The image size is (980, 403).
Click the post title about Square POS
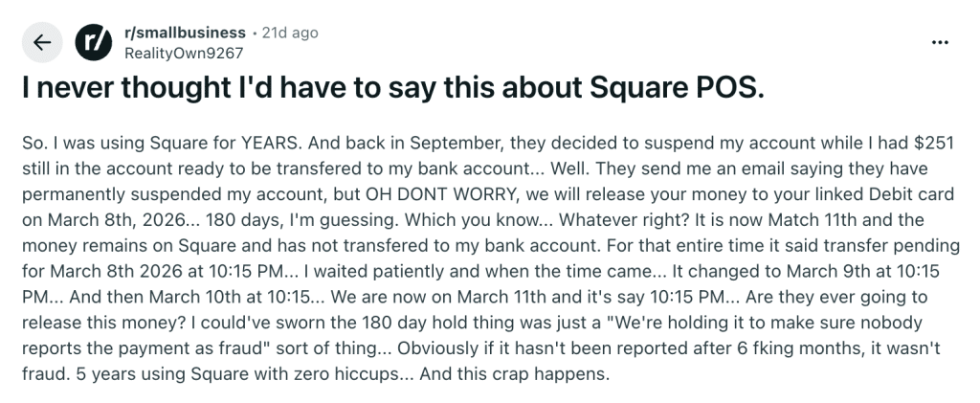coord(392,89)
